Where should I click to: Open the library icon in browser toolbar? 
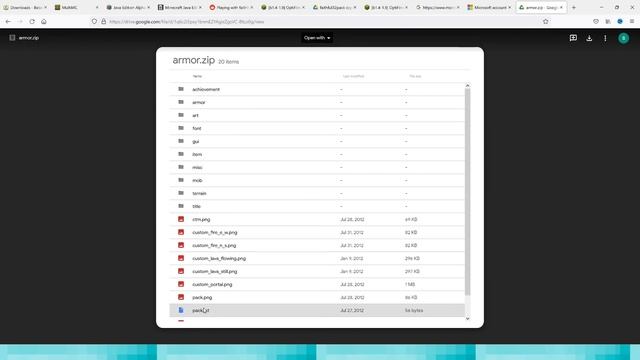click(x=608, y=21)
